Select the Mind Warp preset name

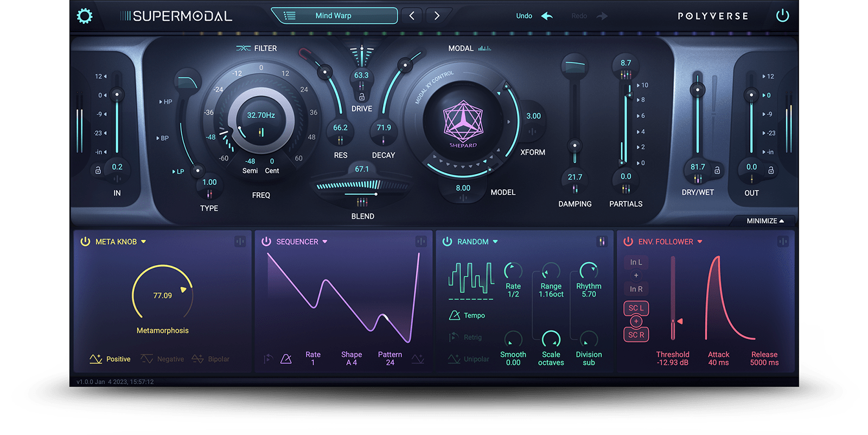pyautogui.click(x=333, y=16)
